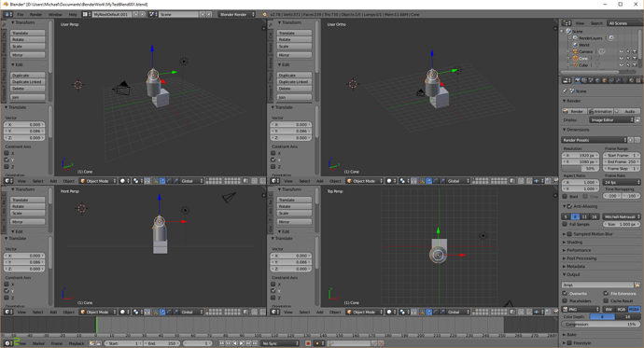Image resolution: width=644 pixels, height=348 pixels.
Task: Open the outliner editor type icon
Action: pos(567,23)
